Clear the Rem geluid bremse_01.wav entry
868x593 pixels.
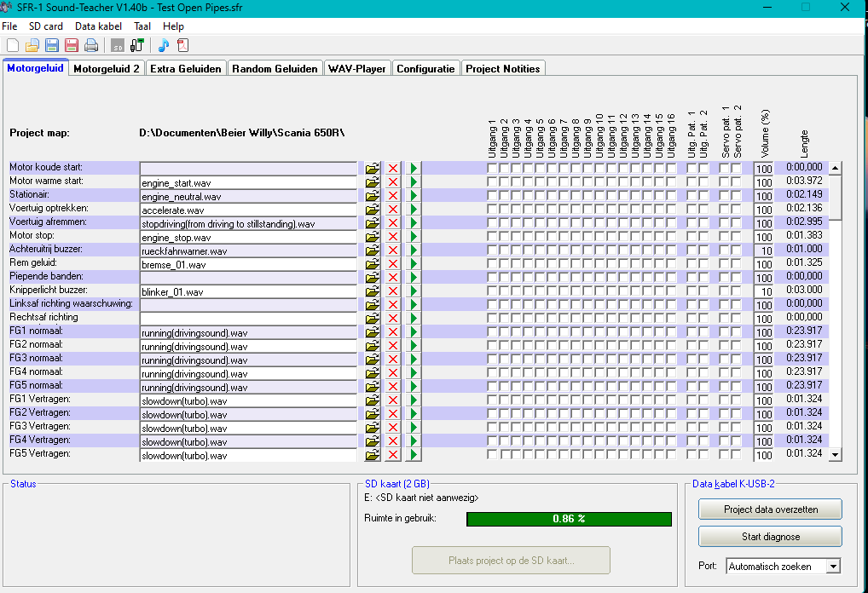[x=393, y=264]
